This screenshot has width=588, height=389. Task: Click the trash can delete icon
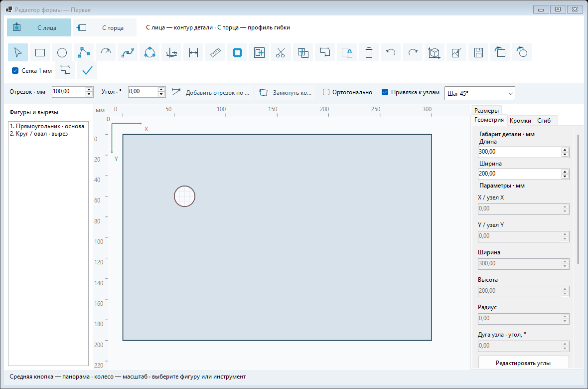pos(369,52)
